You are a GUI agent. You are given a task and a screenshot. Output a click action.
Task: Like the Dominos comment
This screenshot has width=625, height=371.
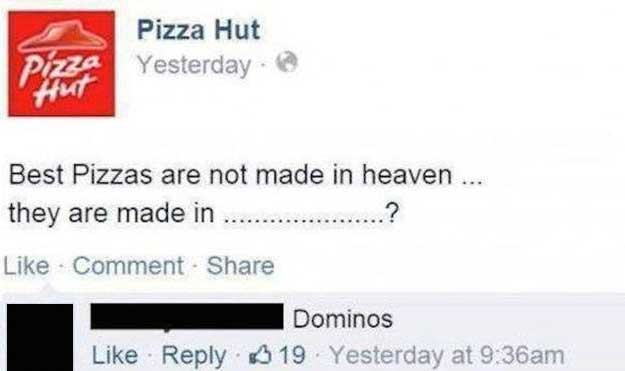115,355
